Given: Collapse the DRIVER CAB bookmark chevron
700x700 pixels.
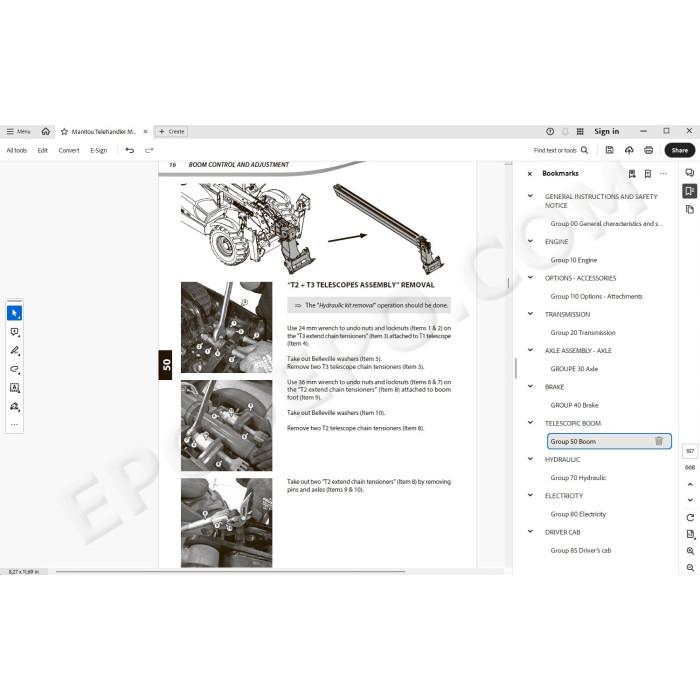Looking at the screenshot, I should click(530, 532).
